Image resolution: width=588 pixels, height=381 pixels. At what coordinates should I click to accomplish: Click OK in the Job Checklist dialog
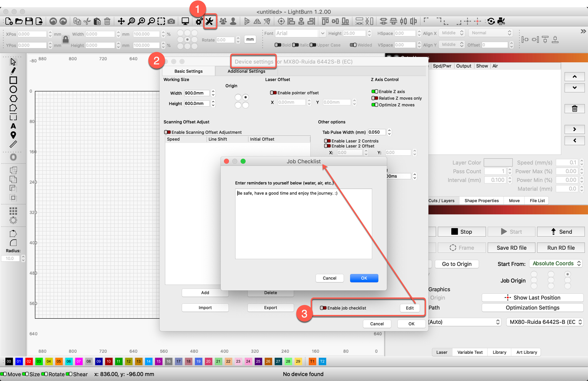(364, 278)
